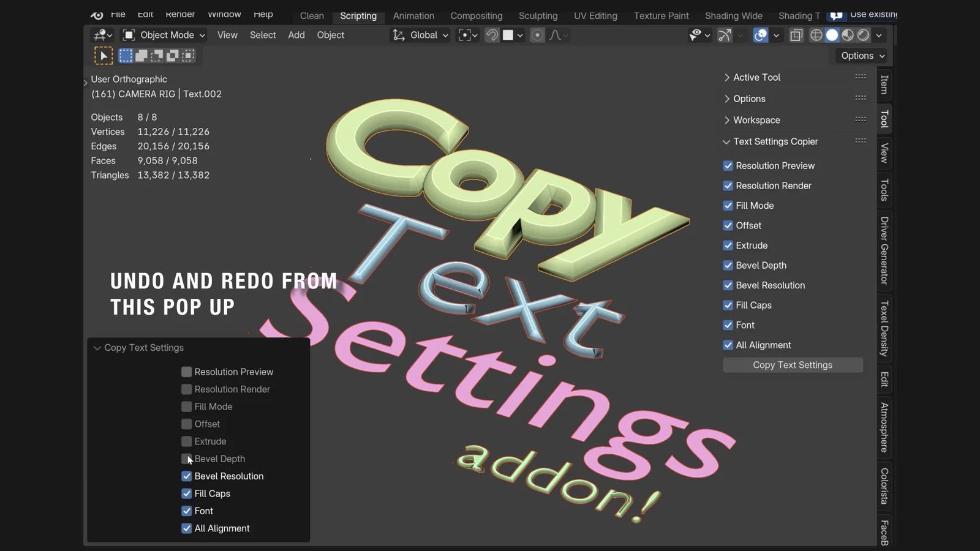Open the Texel Density sidebar tab
The height and width of the screenshot is (551, 980).
pyautogui.click(x=884, y=329)
